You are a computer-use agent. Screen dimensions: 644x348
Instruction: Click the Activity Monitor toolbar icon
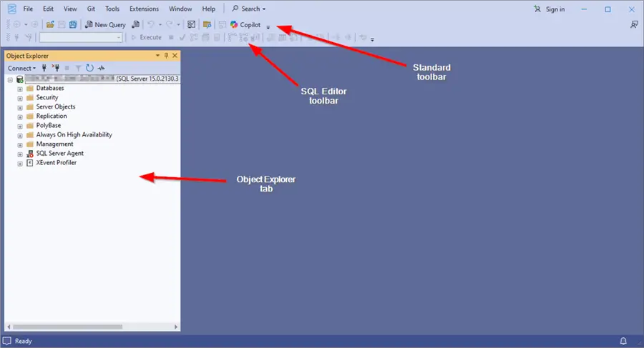[191, 24]
